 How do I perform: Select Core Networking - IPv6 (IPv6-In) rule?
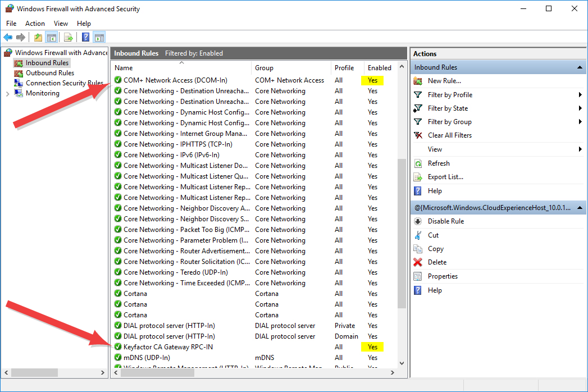click(x=171, y=154)
